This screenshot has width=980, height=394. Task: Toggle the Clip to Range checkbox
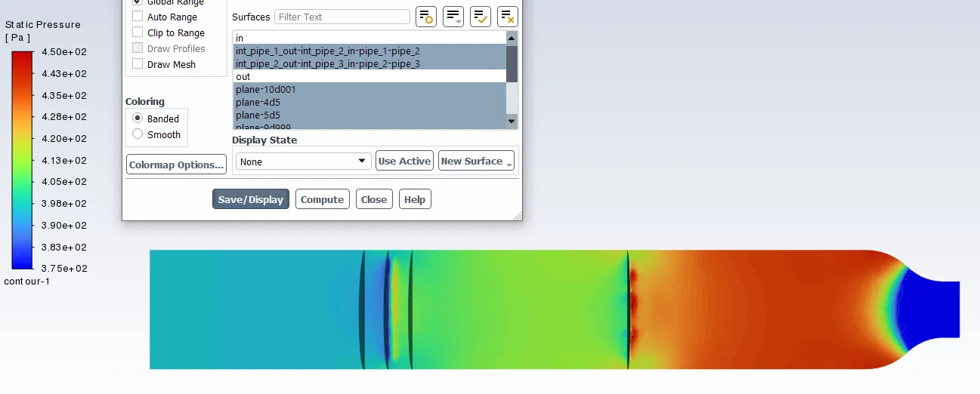point(138,32)
